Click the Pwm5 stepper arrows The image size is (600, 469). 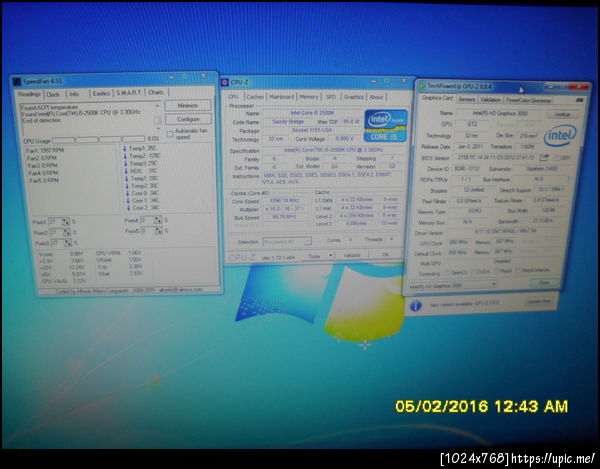(x=158, y=230)
